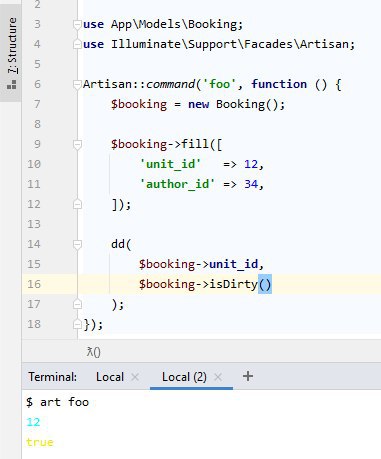The height and width of the screenshot is (459, 381).
Task: Click the number 12 on line 10
Action: click(x=251, y=164)
